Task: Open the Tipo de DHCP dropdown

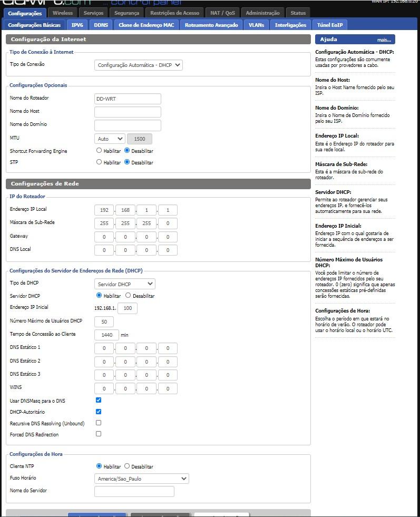Action: point(124,284)
